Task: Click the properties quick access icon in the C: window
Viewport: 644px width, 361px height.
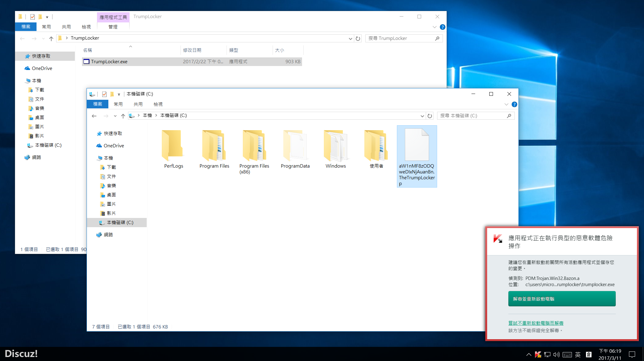Action: 104,94
